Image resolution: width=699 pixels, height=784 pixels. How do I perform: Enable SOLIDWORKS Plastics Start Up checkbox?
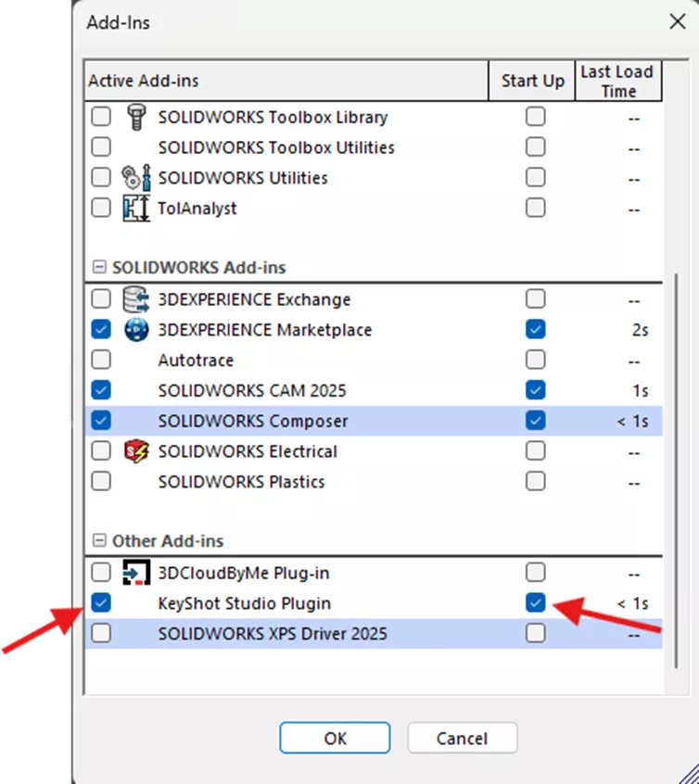click(536, 482)
